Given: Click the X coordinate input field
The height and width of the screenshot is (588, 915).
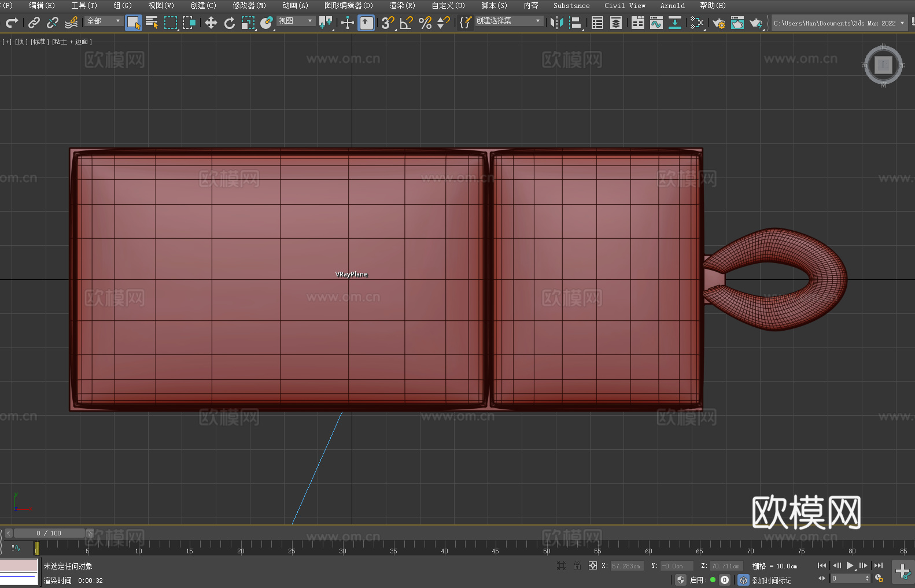Looking at the screenshot, I should point(626,566).
